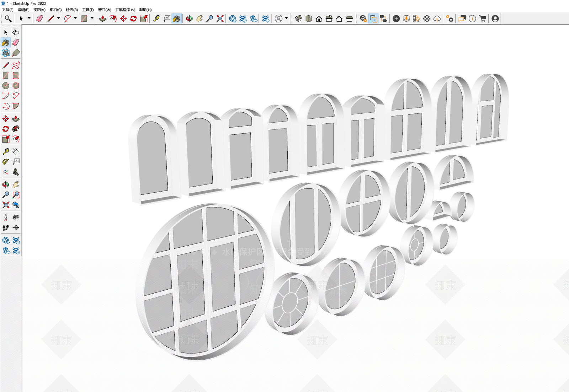Open the shape tools dropdown arrow
The image size is (569, 392).
pos(92,18)
